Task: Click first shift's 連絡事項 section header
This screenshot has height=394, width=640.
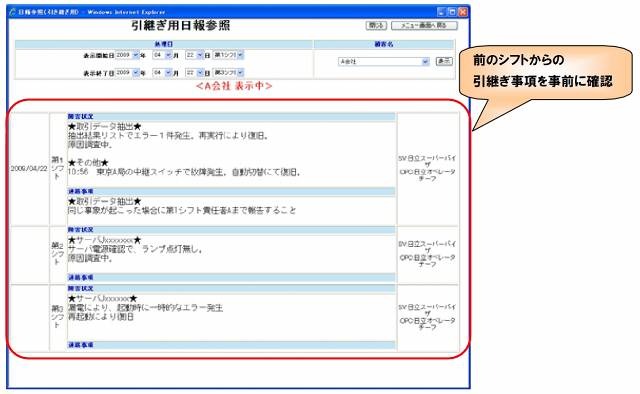Action: tap(231, 191)
